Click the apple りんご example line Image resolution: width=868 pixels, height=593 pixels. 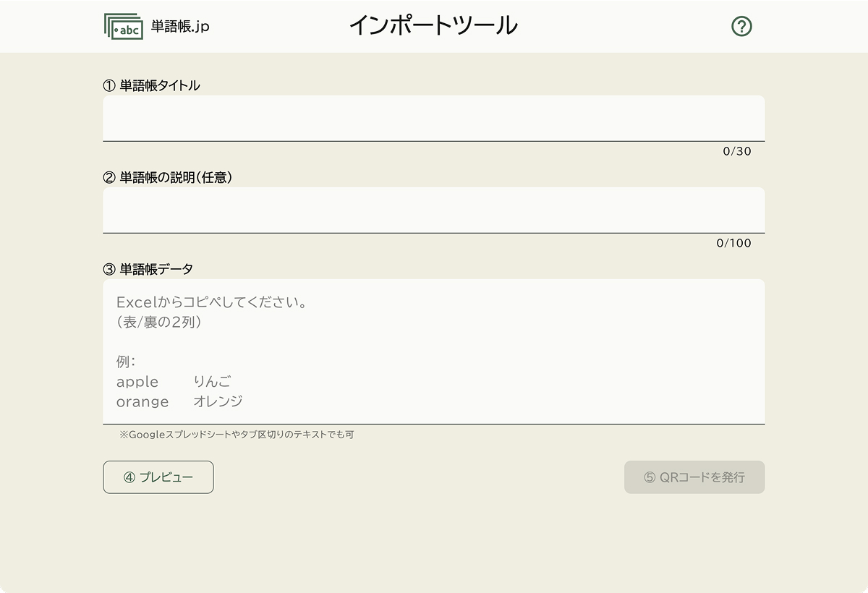point(174,382)
